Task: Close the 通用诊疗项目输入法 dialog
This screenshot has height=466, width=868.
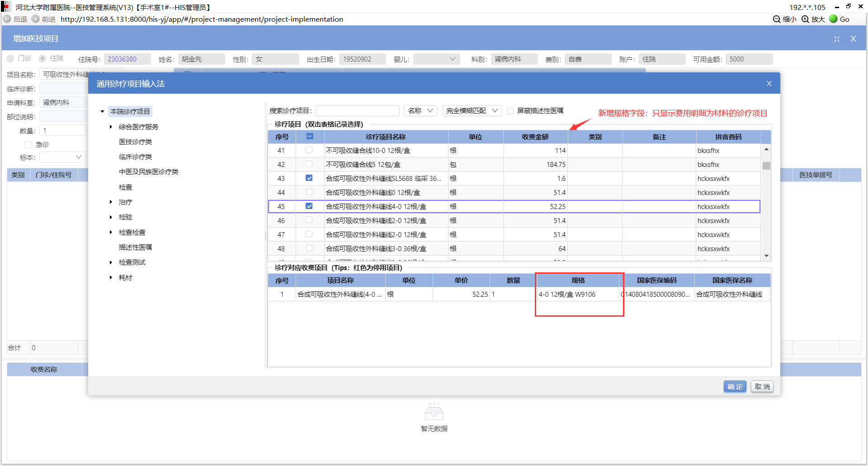Action: coord(769,84)
